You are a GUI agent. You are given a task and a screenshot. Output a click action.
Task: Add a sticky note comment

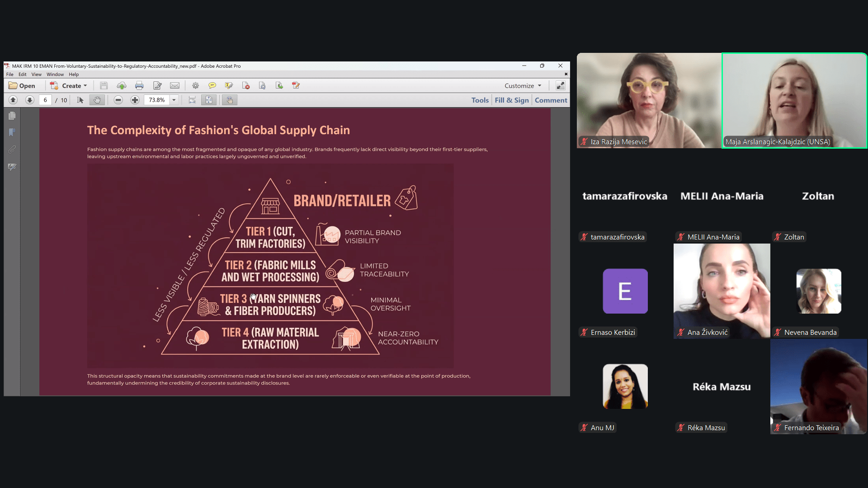pos(212,85)
